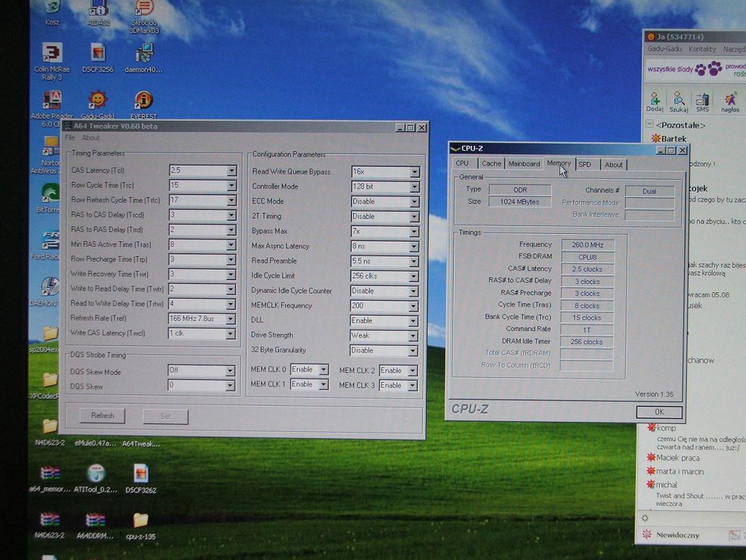The width and height of the screenshot is (746, 560).
Task: Select the ATITool desktop icon
Action: tap(96, 474)
